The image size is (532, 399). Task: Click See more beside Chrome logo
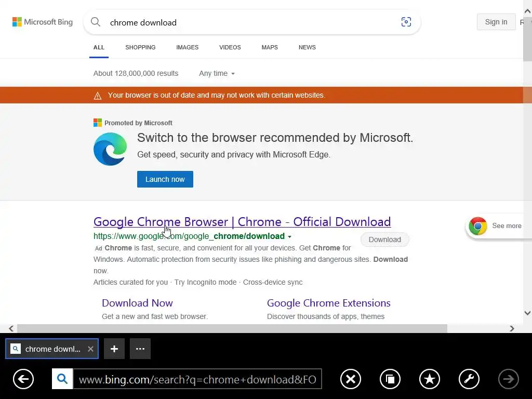point(507,226)
